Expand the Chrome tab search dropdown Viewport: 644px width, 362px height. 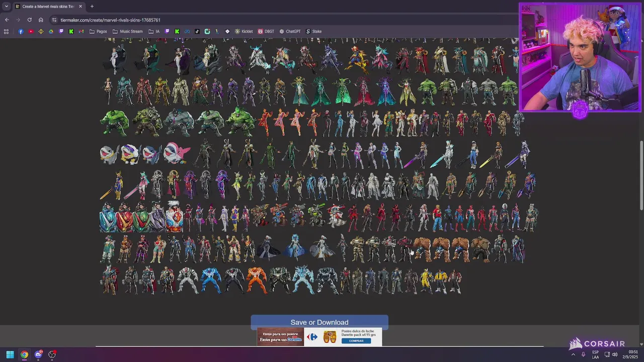coord(6,7)
